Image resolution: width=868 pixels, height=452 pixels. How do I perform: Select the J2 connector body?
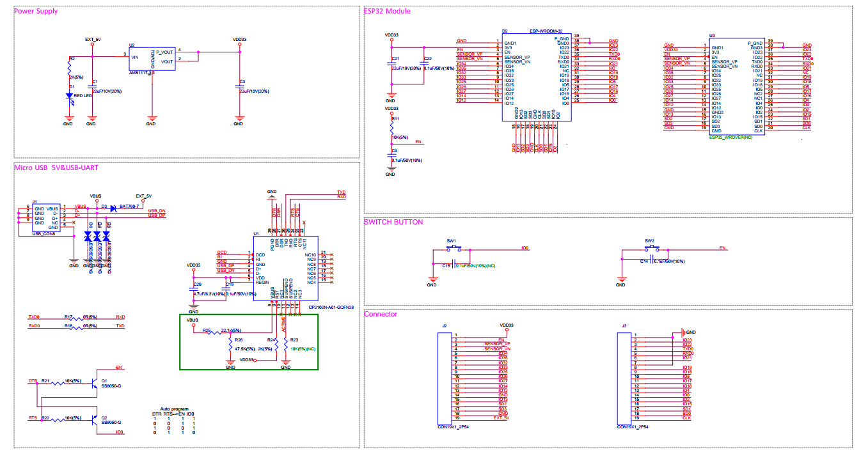[445, 377]
